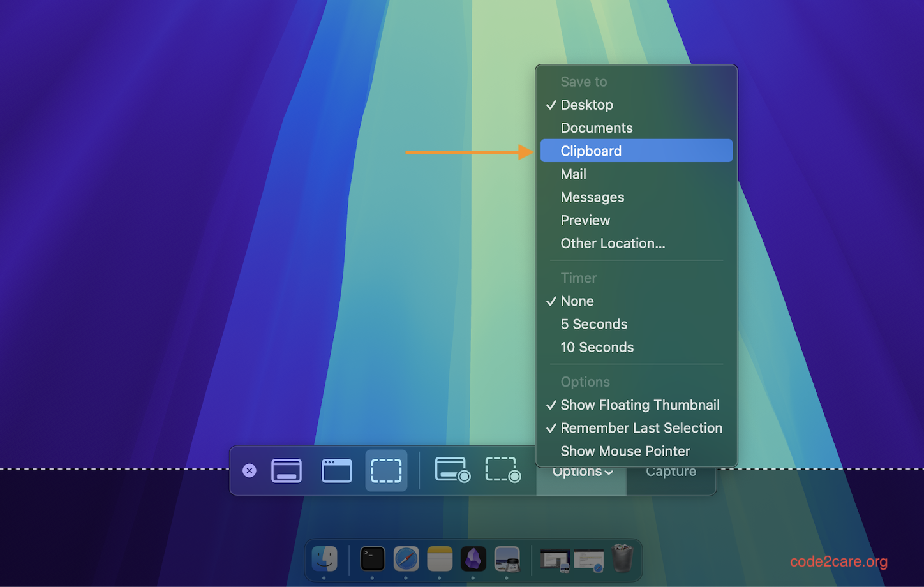Select the Capture Entire Screen icon
This screenshot has height=587, width=924.
(x=287, y=470)
